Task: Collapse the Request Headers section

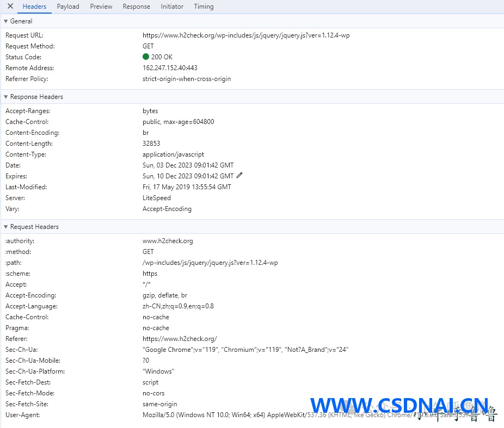Action: (6, 227)
